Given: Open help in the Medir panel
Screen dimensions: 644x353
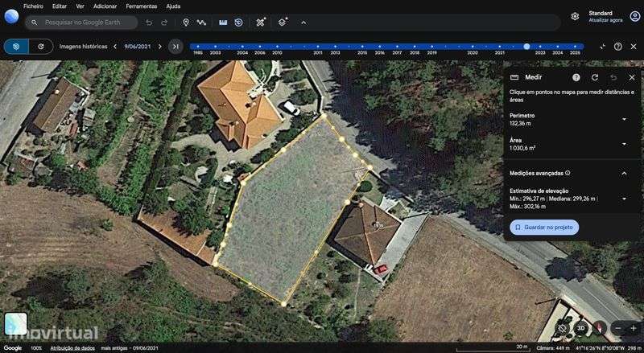Looking at the screenshot, I should pos(576,77).
